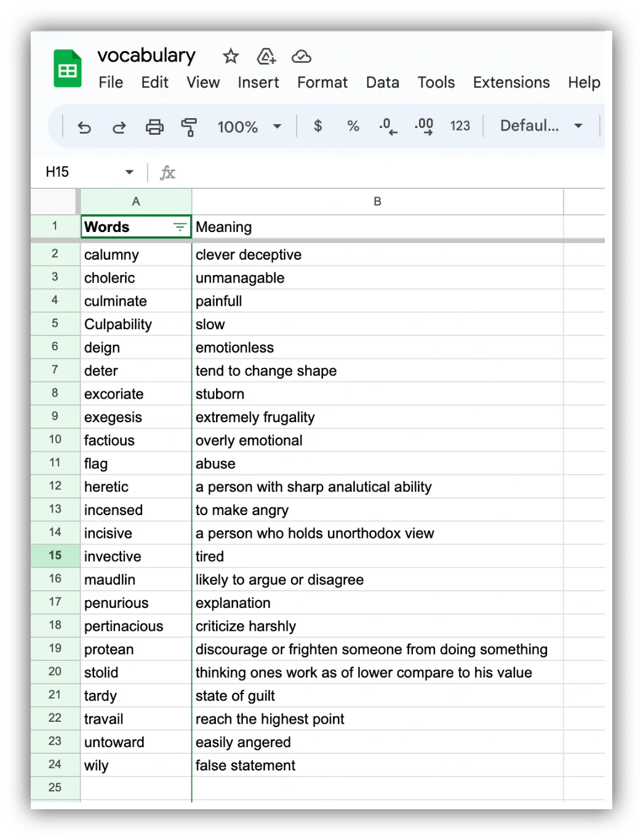Click the wily cell

(136, 766)
